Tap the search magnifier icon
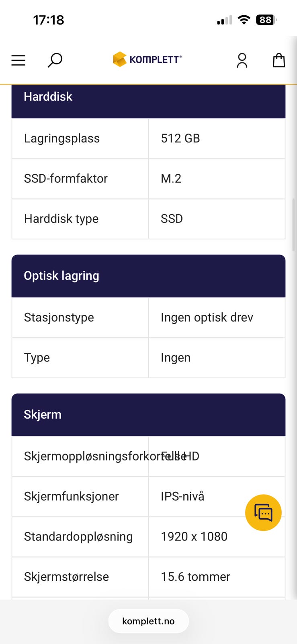The width and height of the screenshot is (297, 644). pyautogui.click(x=55, y=60)
